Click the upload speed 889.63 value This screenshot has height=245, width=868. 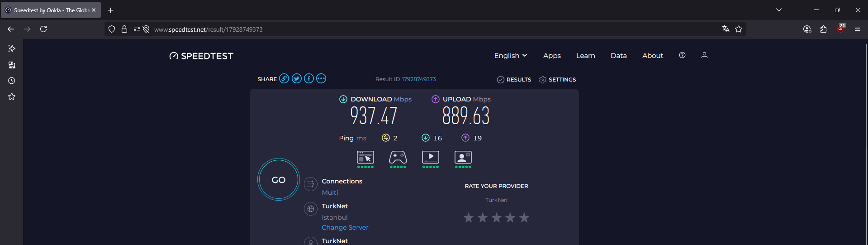point(466,116)
